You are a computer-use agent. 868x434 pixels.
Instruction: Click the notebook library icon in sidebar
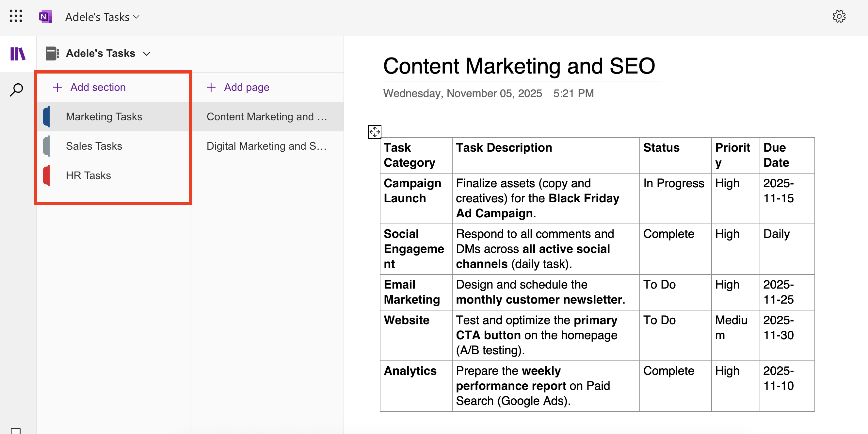(x=18, y=54)
